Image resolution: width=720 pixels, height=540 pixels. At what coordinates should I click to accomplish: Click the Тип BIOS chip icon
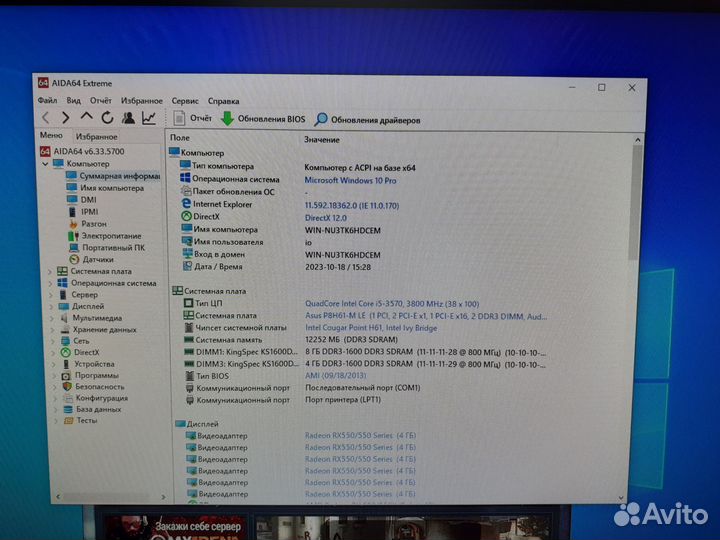(x=190, y=376)
